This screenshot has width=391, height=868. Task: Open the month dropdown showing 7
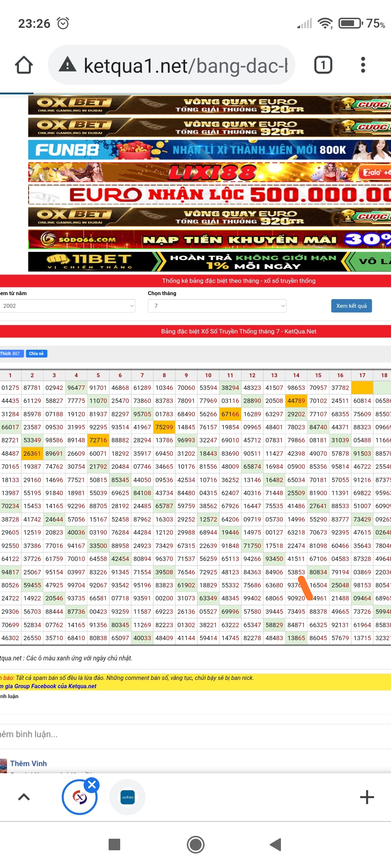[x=217, y=306]
